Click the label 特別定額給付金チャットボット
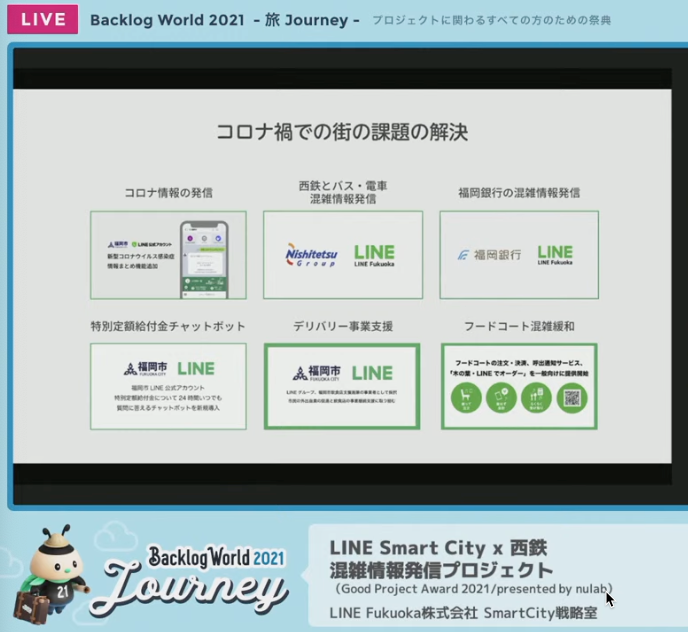 click(x=168, y=326)
